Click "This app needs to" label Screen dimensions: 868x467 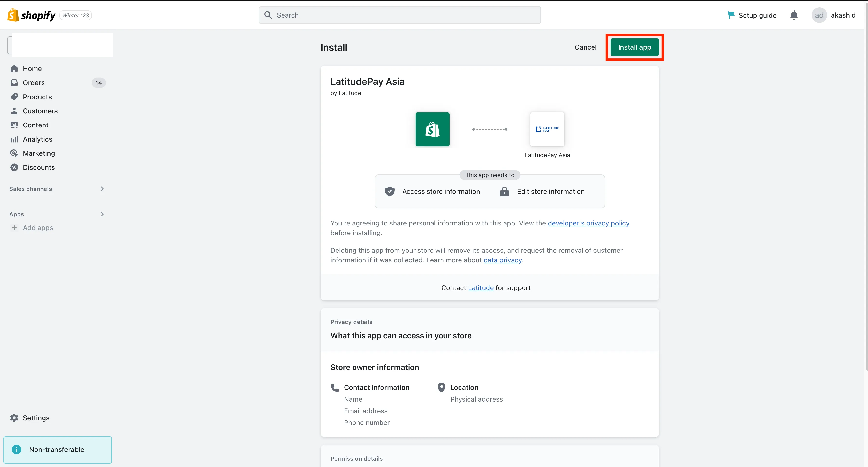pos(490,175)
